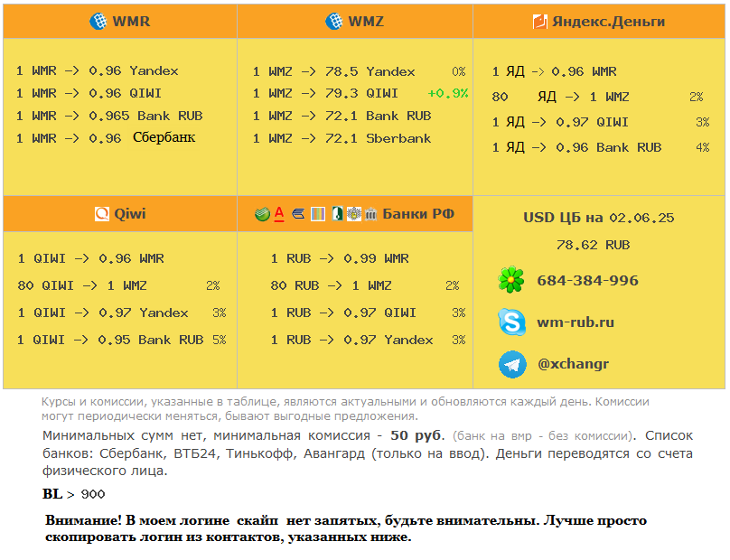The height and width of the screenshot is (560, 730).
Task: Select the rate 1 ЯД -> 0.96 Bank RUB
Action: point(576,147)
